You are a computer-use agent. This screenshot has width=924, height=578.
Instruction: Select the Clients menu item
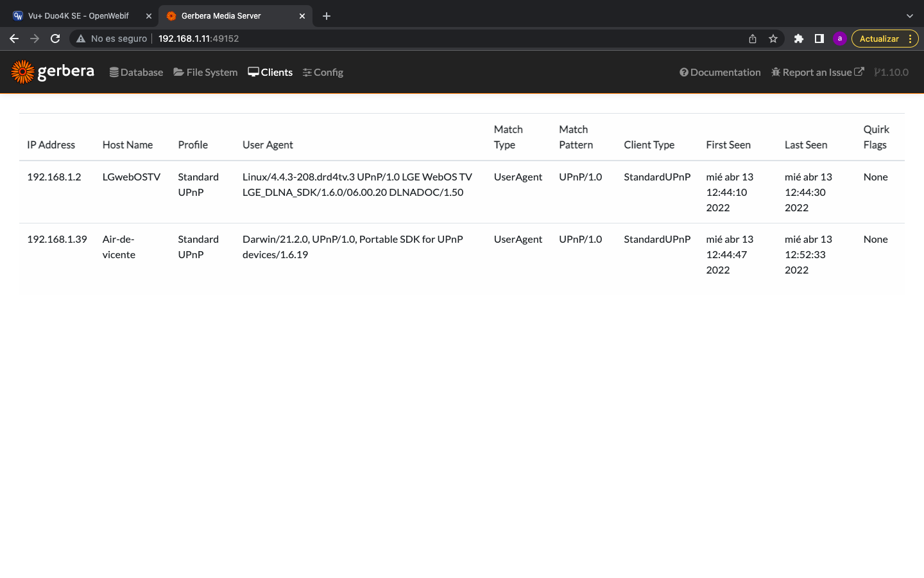point(270,73)
